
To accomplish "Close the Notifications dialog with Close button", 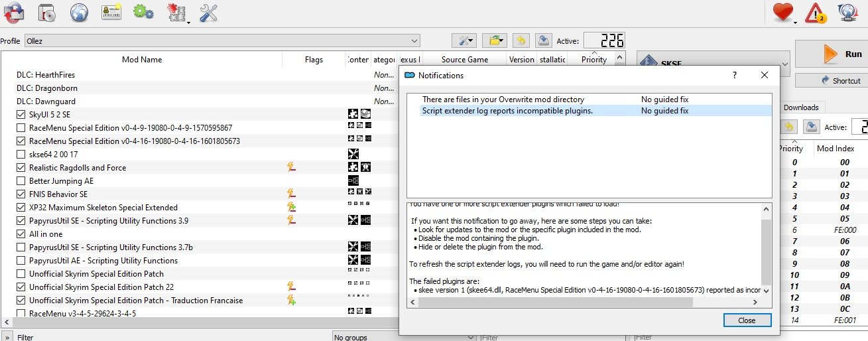I will 747,320.
